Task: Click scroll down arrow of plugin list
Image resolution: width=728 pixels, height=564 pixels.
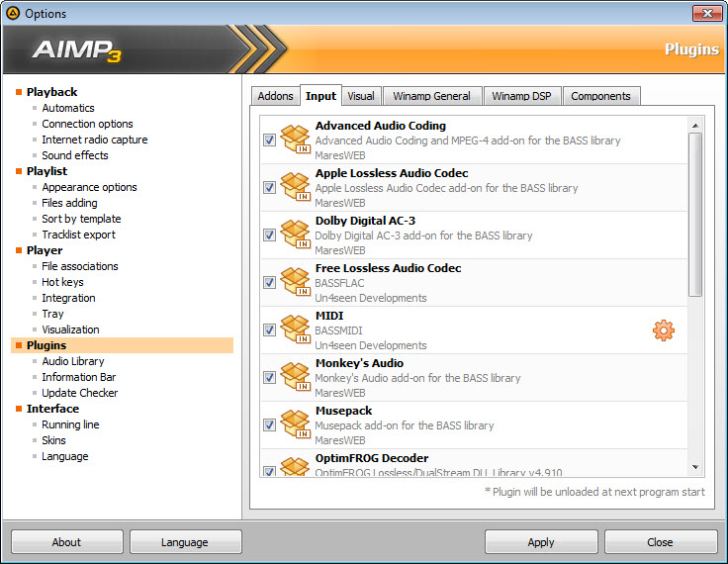Action: (695, 467)
